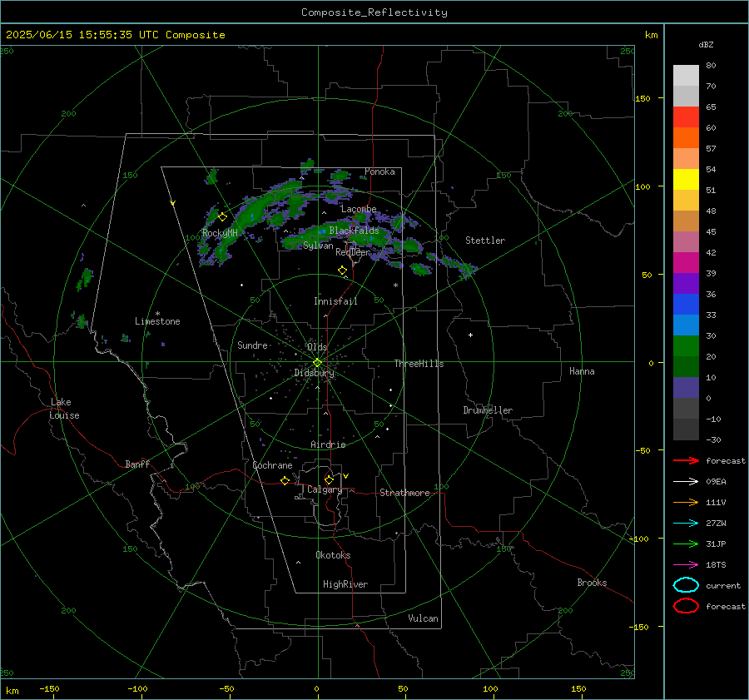Click the HighRiver town label
Viewport: 749px width, 700px height.
click(345, 585)
